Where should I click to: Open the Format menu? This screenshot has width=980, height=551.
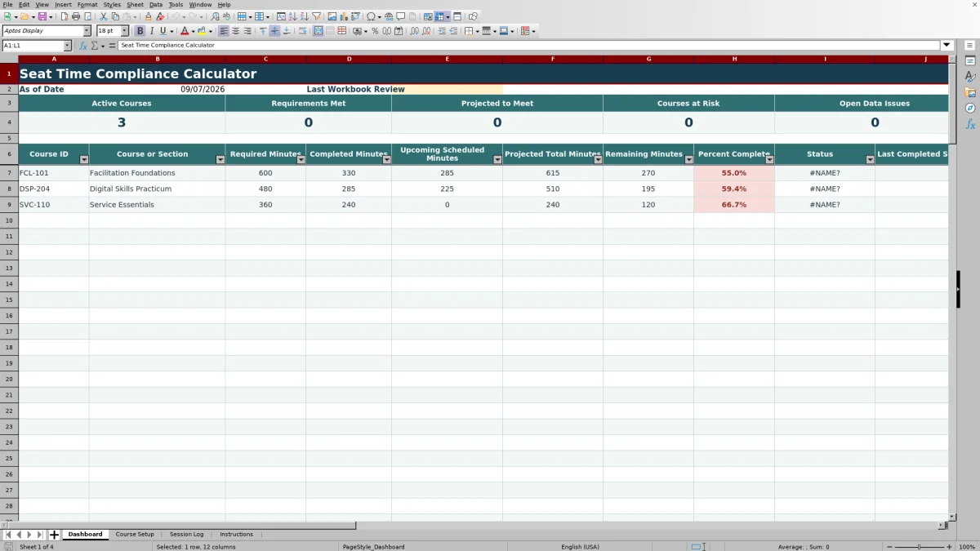pyautogui.click(x=87, y=5)
